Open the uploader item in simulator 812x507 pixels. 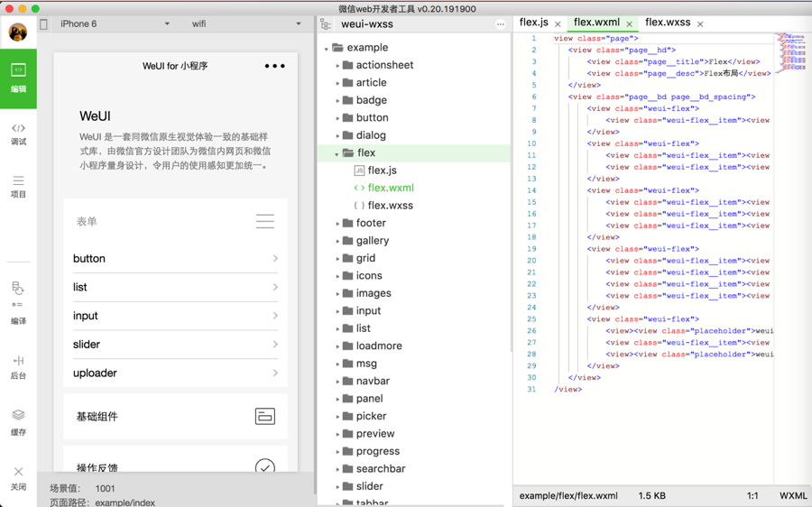tap(176, 373)
